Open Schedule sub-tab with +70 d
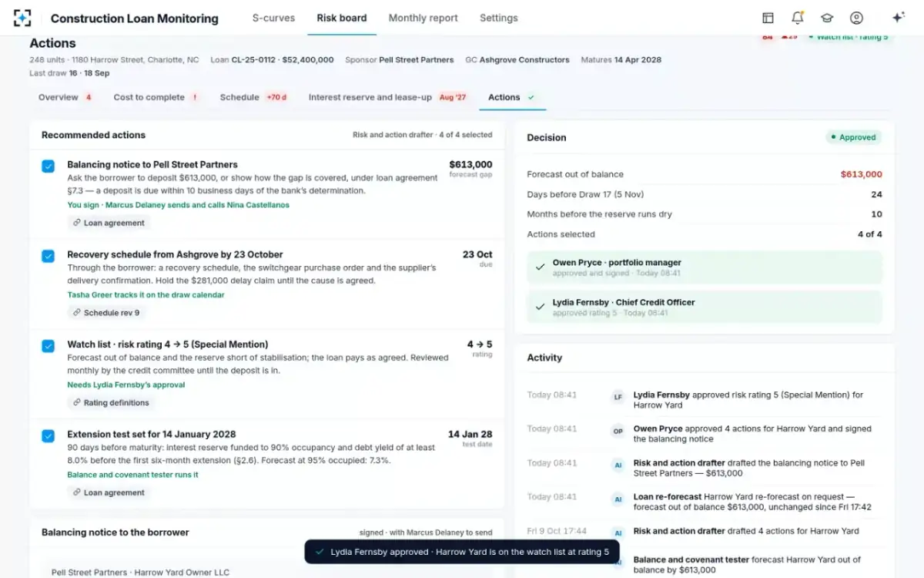Viewport: 924px width, 578px height. click(254, 97)
